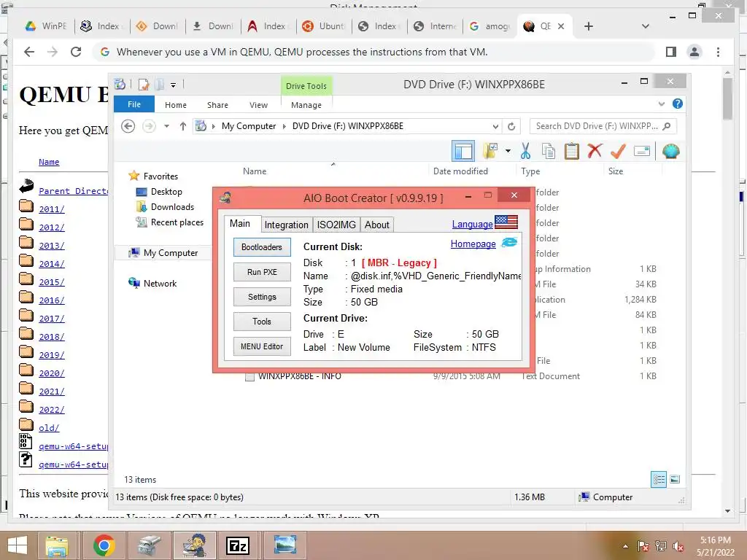Click the Cut scissors icon
This screenshot has height=560, width=747.
[x=525, y=151]
